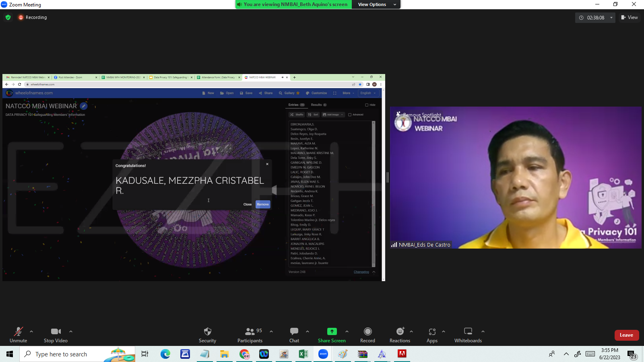Click the Windows search box

tap(77, 354)
